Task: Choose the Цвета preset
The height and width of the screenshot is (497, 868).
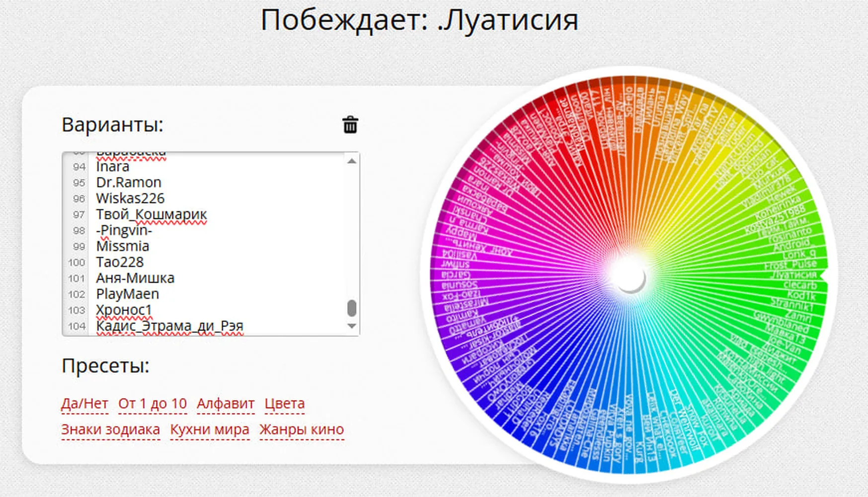Action: [284, 404]
